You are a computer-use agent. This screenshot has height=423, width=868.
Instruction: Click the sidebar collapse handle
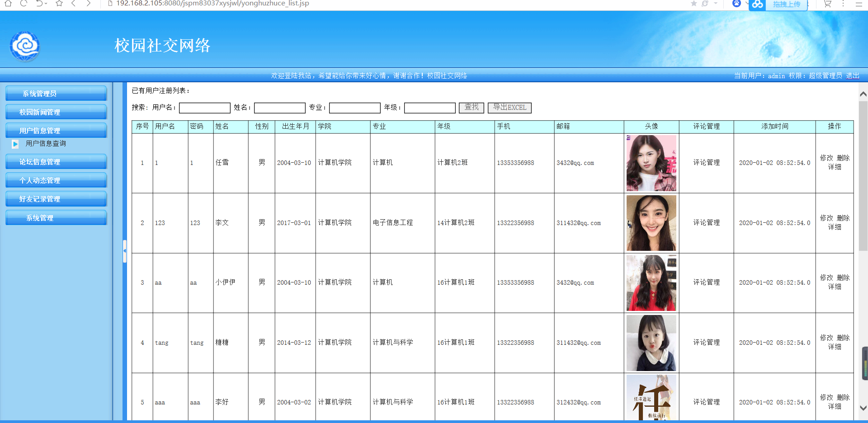pos(124,251)
